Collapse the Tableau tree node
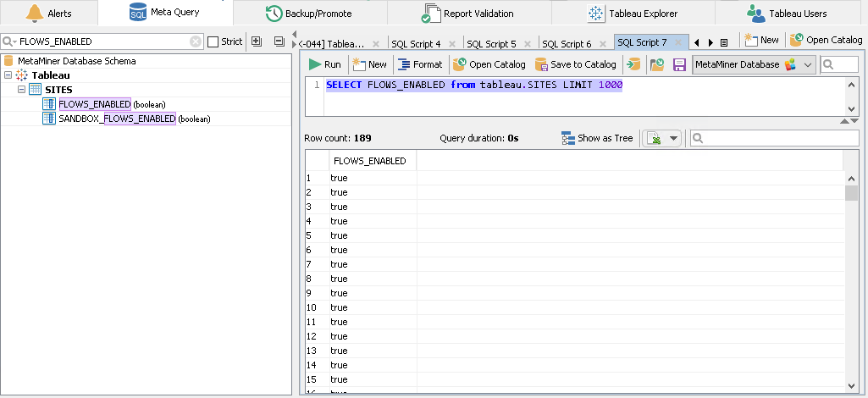 (8, 75)
